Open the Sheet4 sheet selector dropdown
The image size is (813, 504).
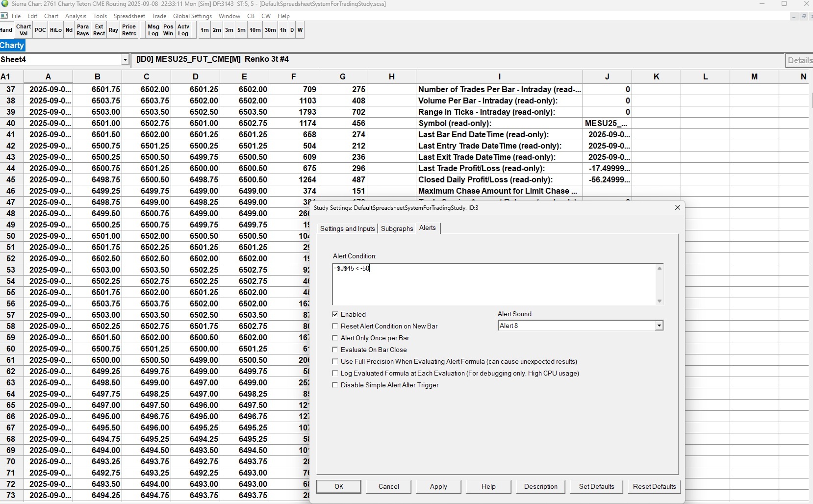pyautogui.click(x=125, y=60)
